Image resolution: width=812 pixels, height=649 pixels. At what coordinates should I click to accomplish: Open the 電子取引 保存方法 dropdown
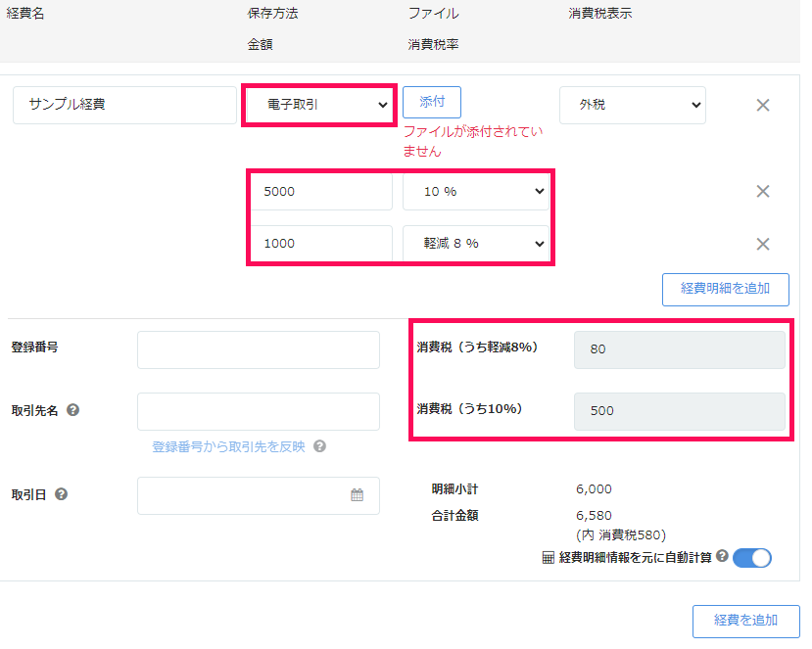pos(318,104)
